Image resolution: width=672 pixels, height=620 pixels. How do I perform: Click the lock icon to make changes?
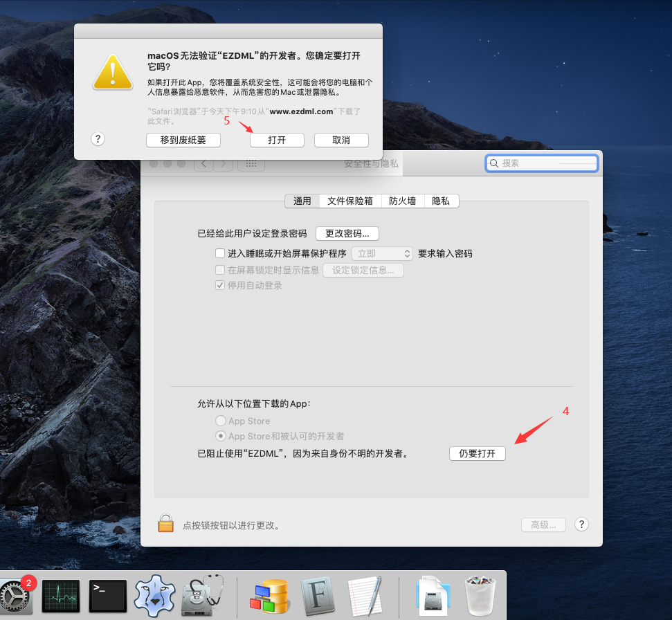click(x=166, y=523)
